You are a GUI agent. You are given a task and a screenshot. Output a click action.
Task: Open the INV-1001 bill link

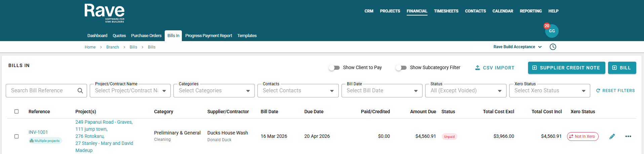(38, 132)
